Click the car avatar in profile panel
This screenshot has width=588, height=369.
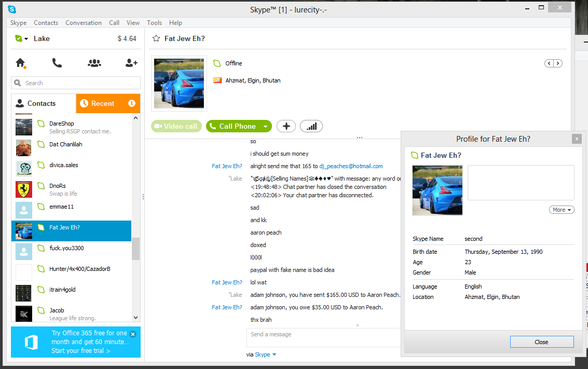pos(437,190)
